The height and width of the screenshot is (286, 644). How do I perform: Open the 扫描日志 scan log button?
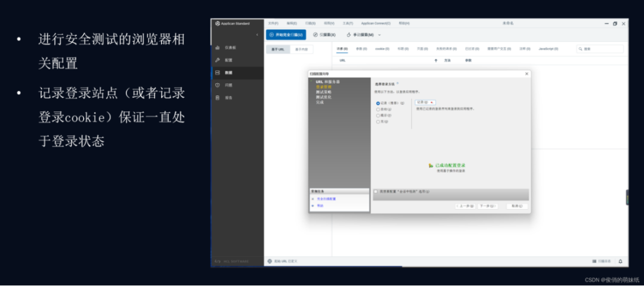601,261
